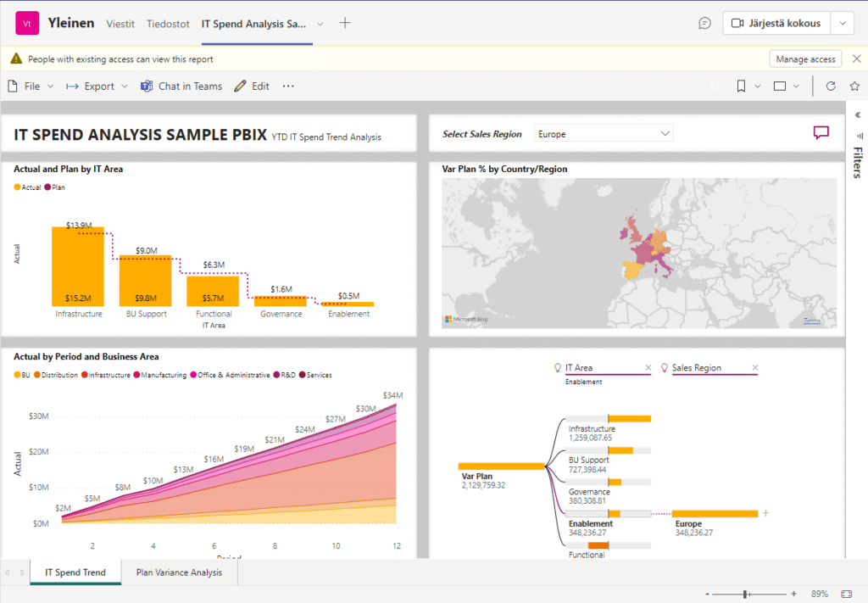Click the video camera meeting icon
This screenshot has height=603, width=868.
click(x=737, y=23)
